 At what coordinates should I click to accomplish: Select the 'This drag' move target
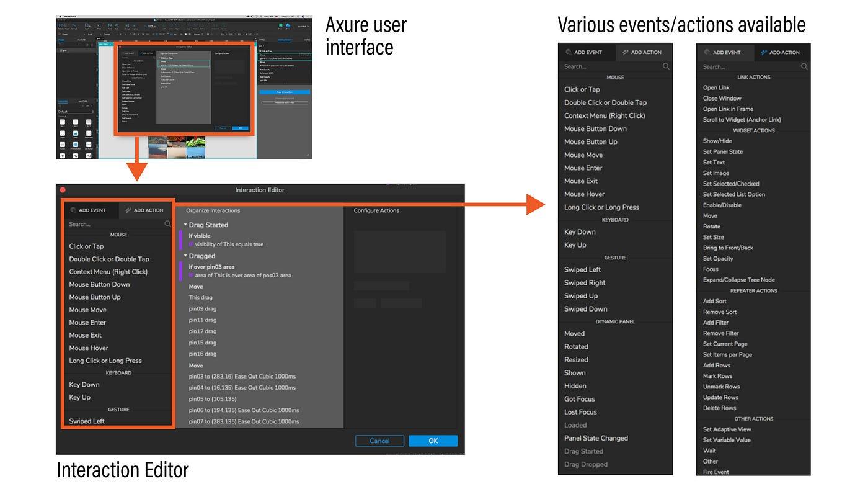[202, 298]
